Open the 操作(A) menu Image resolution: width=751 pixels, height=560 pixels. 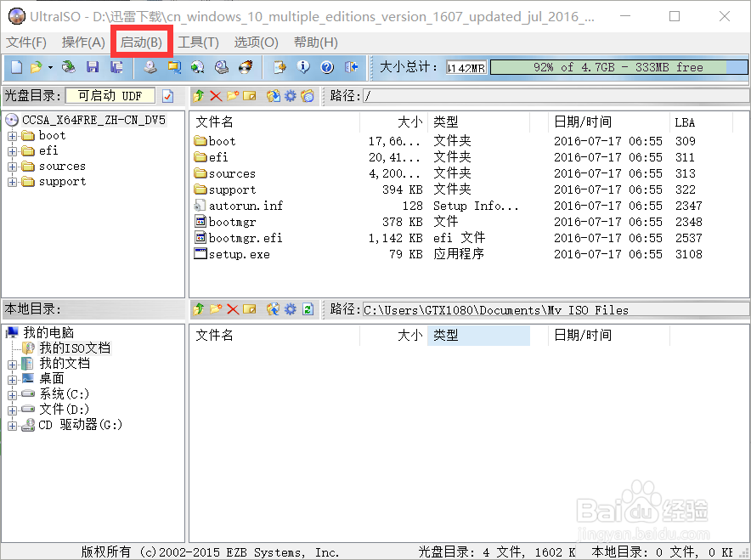pyautogui.click(x=83, y=42)
